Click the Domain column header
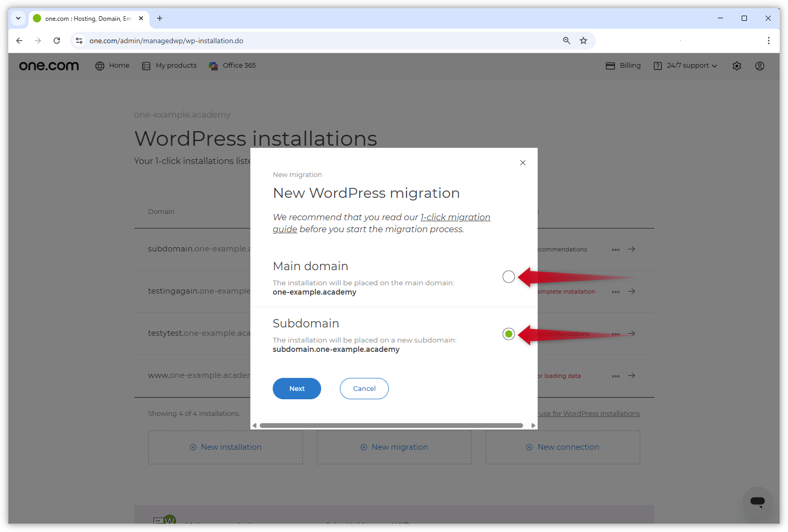 (161, 212)
